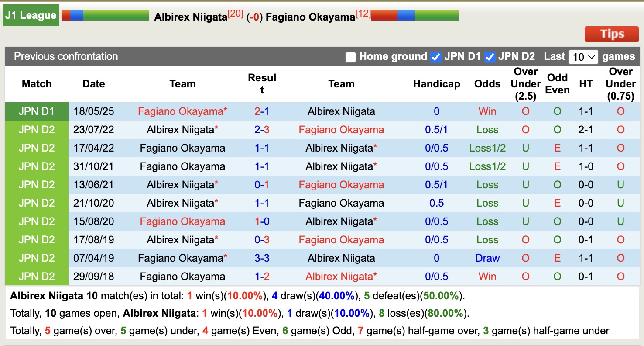The image size is (644, 346).
Task: Click the 2-1 result of the 18/05/25 match
Action: 262,111
